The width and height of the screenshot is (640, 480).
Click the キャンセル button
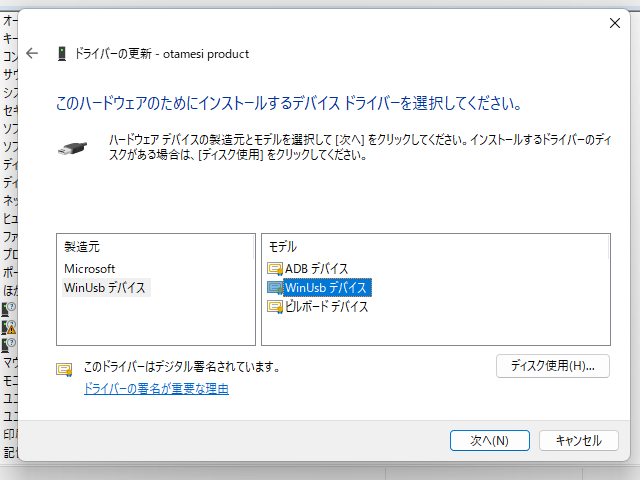pos(578,440)
